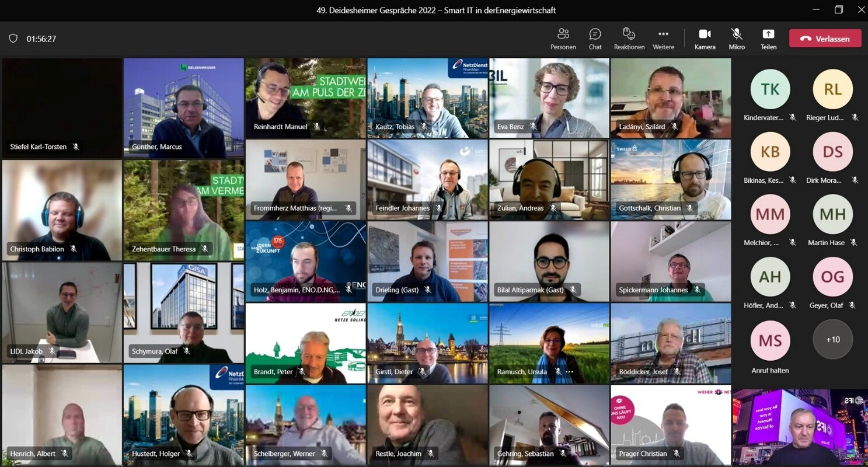Expand the Weitere more options menu
868x467 pixels.
tap(663, 39)
